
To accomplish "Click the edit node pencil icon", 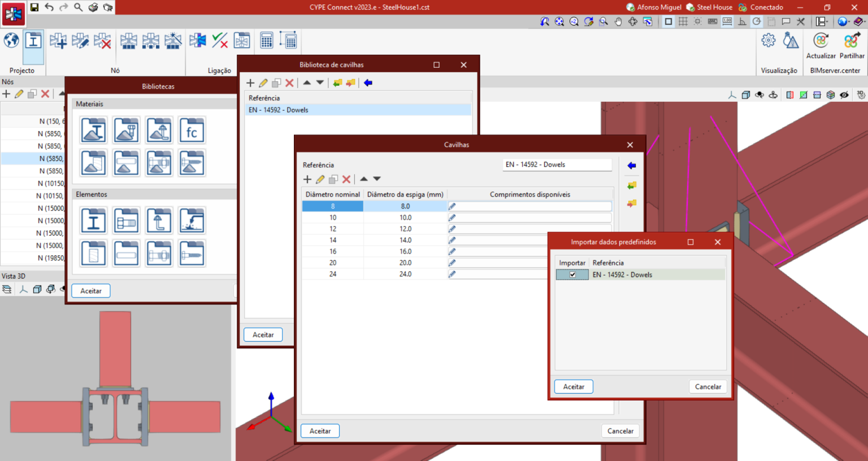I will [80, 41].
